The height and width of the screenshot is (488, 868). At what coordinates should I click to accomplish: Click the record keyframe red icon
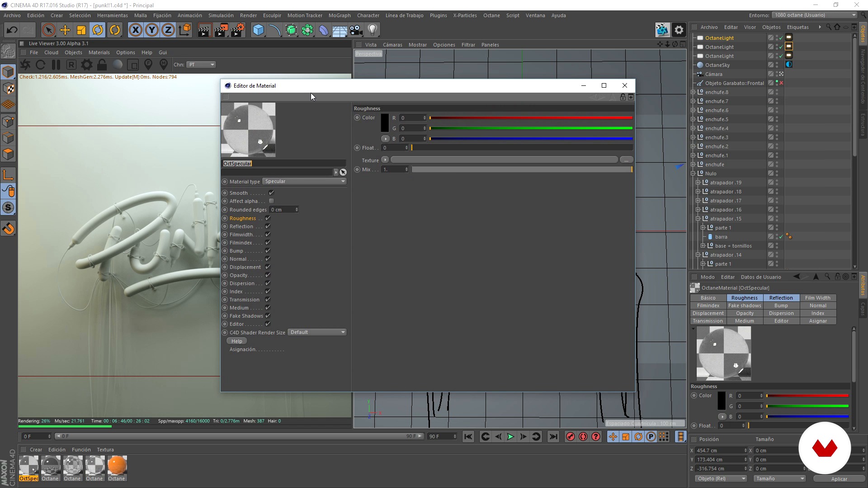571,436
